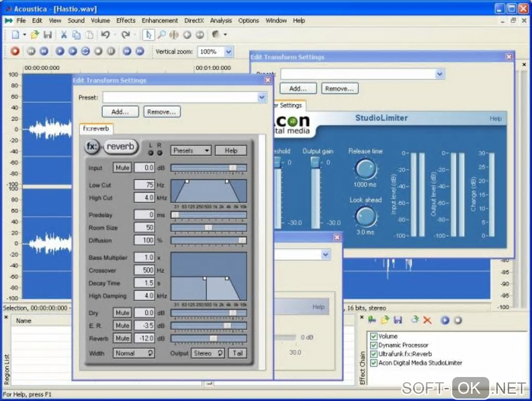Uncheck the Dynamic Processor checkbox
532x401 pixels.
pyautogui.click(x=373, y=345)
